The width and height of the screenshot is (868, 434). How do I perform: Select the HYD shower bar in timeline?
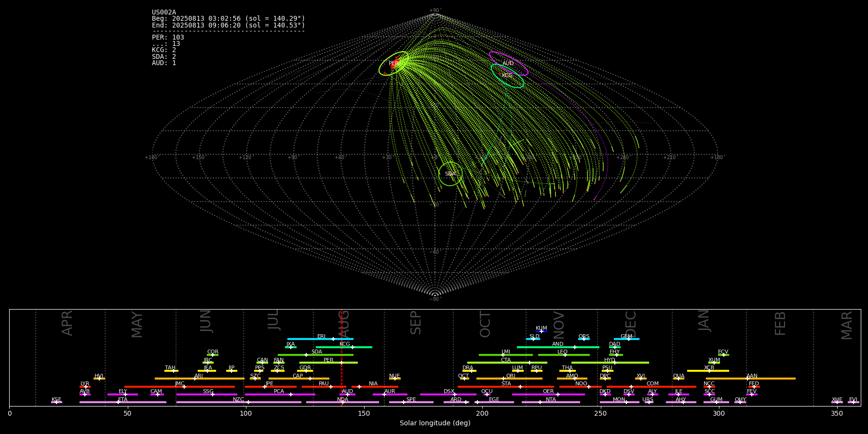610,363
